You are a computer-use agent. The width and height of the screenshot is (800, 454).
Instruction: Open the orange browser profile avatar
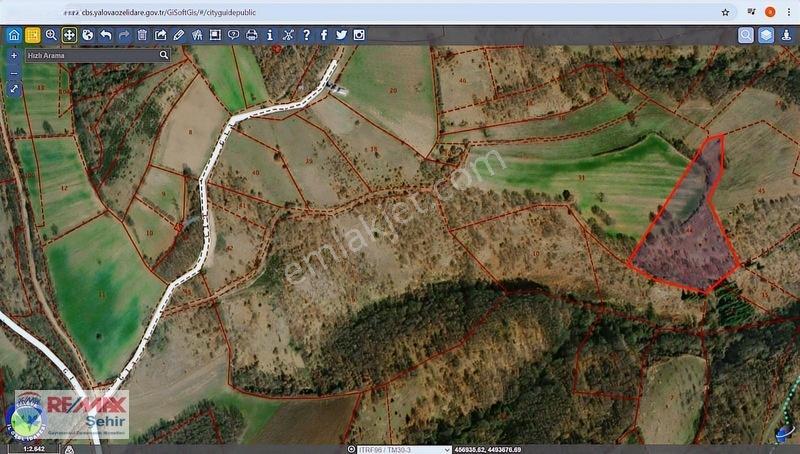pos(770,12)
